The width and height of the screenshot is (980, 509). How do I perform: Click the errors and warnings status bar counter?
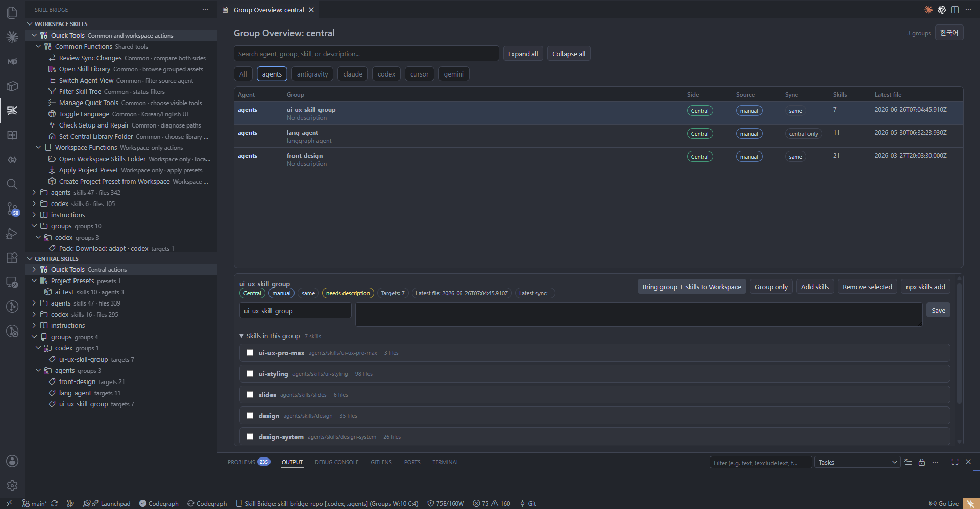tap(491, 503)
